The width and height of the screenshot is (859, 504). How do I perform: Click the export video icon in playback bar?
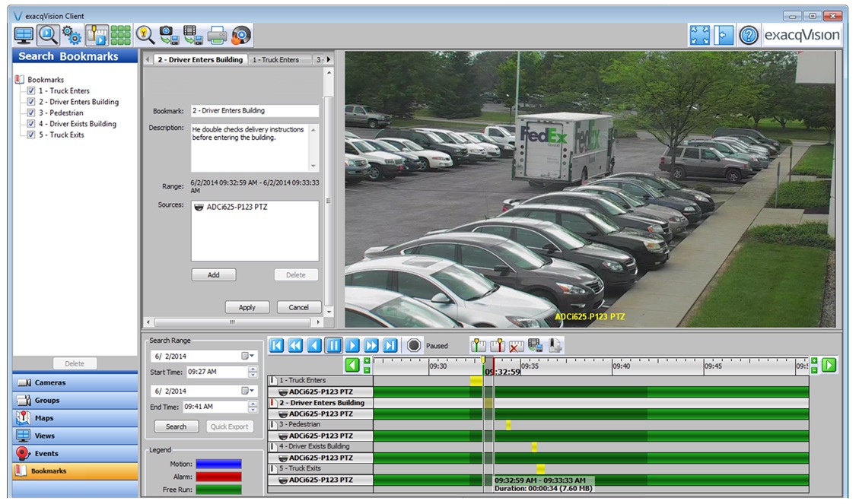coord(535,345)
